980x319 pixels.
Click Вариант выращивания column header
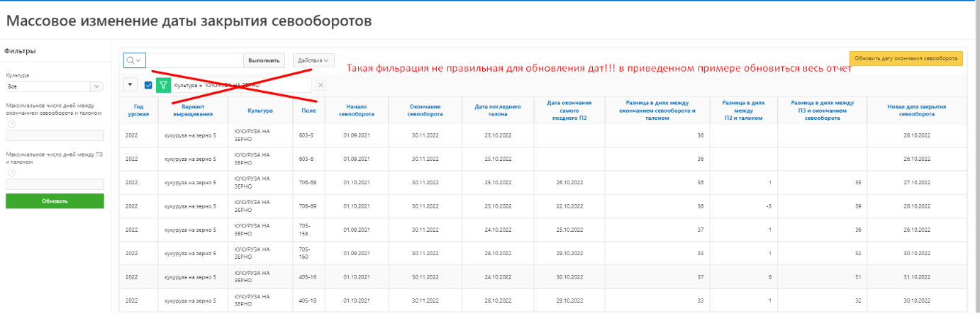coord(192,110)
